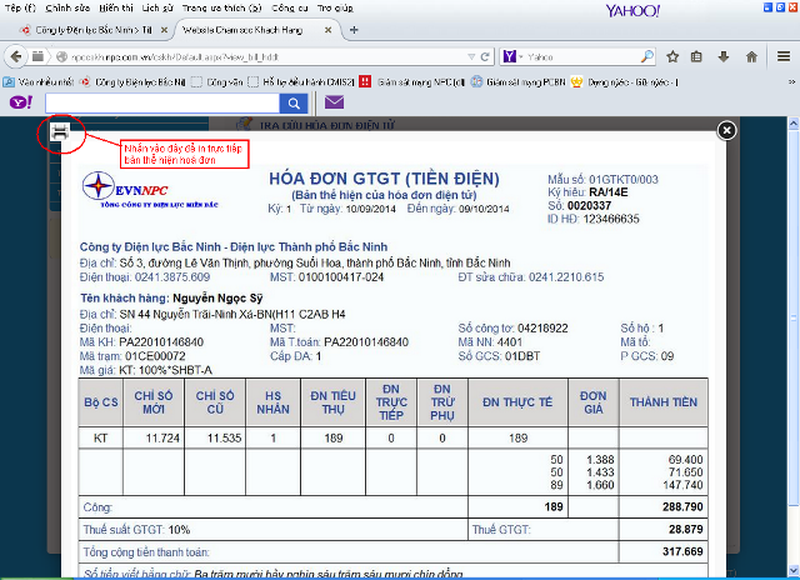
Task: Open the Yahoo Mail envelope icon
Action: pos(334,102)
